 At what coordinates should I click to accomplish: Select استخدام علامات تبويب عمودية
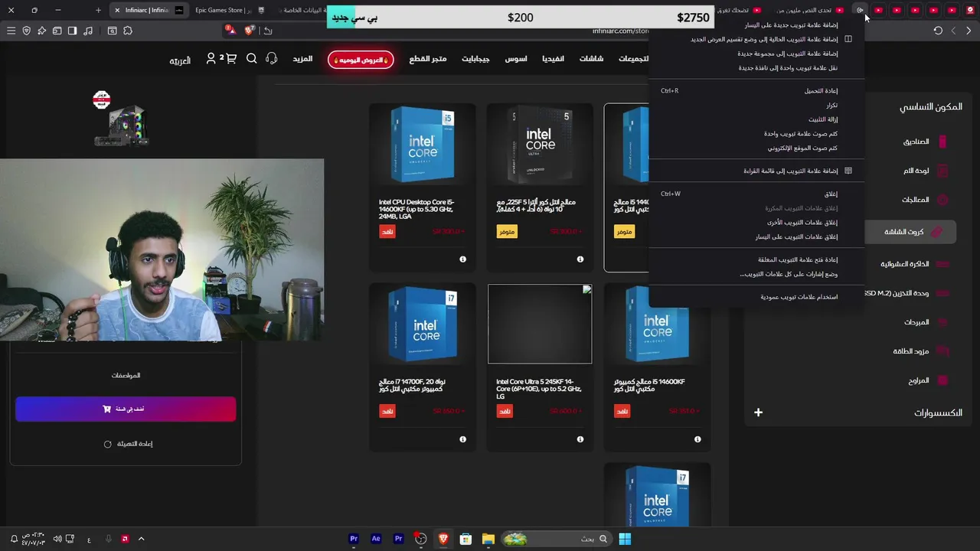coord(756,296)
